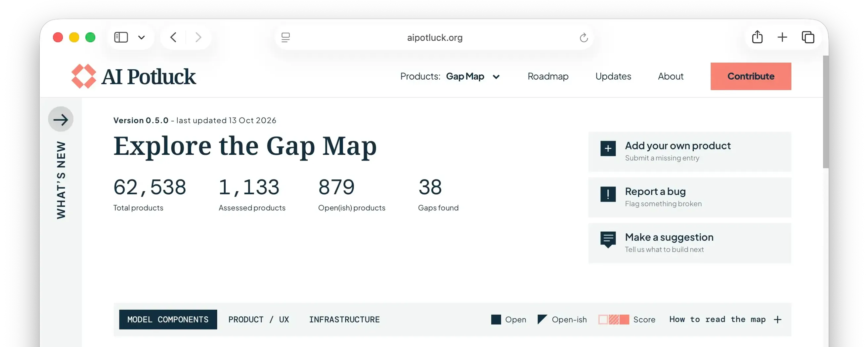The width and height of the screenshot is (868, 347).
Task: Click the page vertical scrollbar
Action: 825,112
